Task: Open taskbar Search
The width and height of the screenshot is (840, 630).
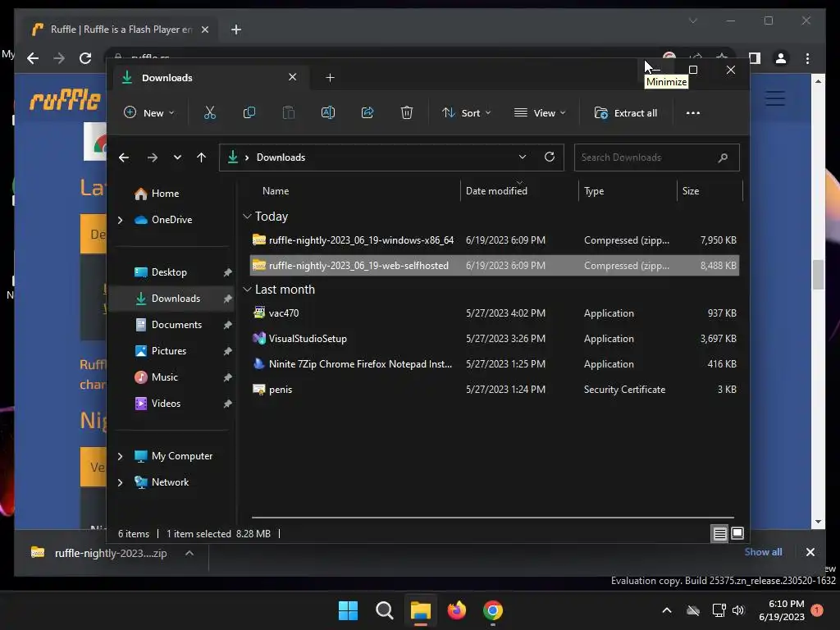Action: tap(384, 610)
